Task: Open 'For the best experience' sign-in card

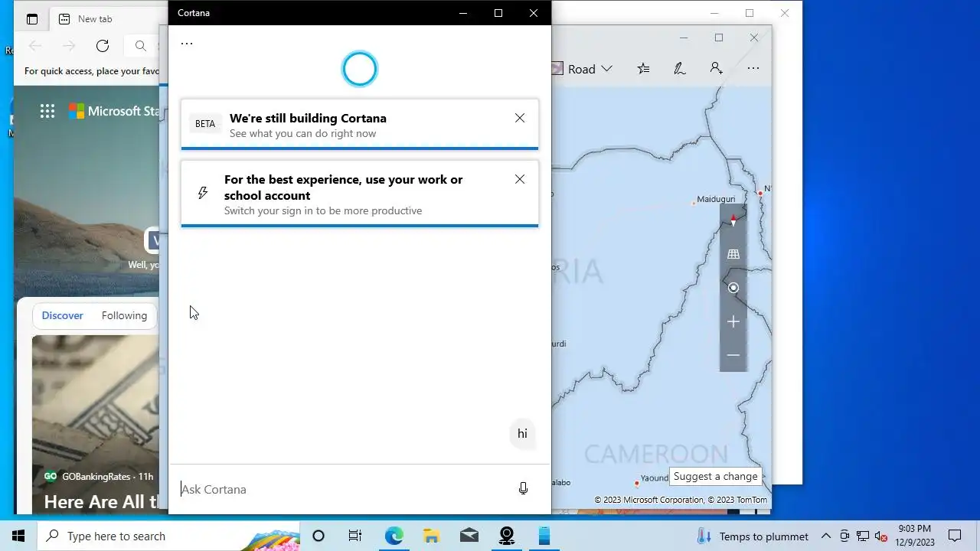Action: click(x=360, y=194)
